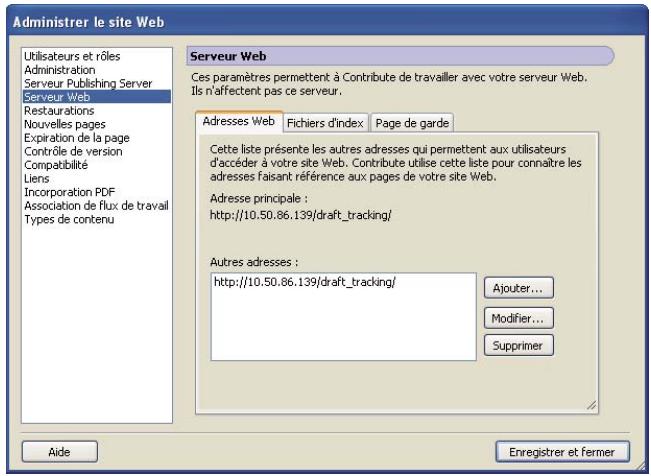The image size is (651, 476).
Task: Open help with the Aide button
Action: pyautogui.click(x=59, y=451)
